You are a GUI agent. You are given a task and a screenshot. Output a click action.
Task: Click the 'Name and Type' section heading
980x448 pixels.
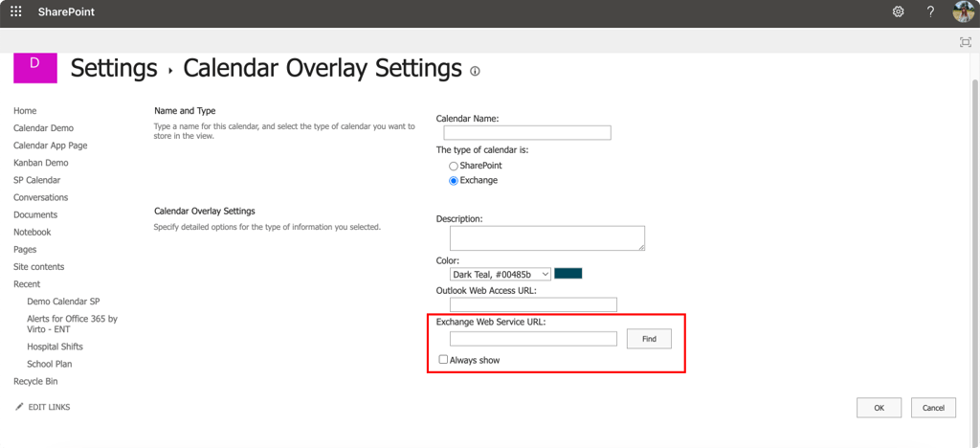(185, 111)
